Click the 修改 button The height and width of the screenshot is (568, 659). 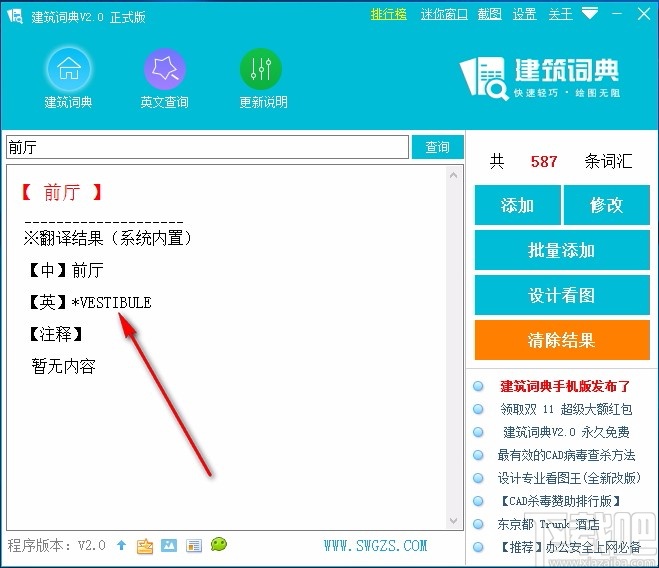click(606, 205)
